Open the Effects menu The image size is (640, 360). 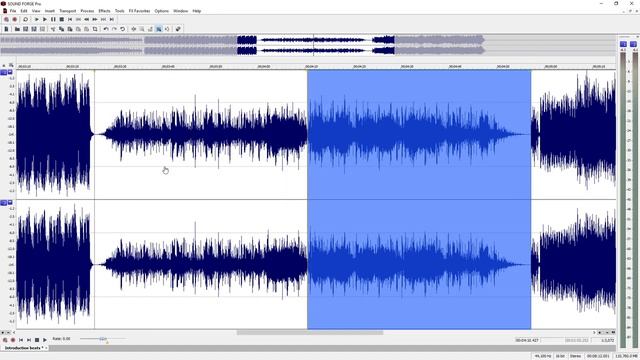point(104,11)
